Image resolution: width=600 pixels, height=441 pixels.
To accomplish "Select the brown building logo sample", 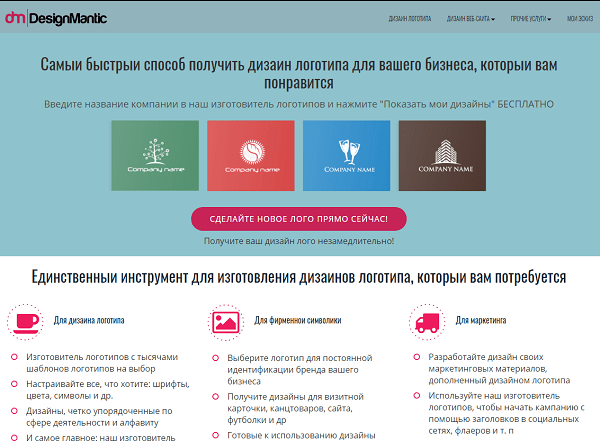I will tap(442, 155).
